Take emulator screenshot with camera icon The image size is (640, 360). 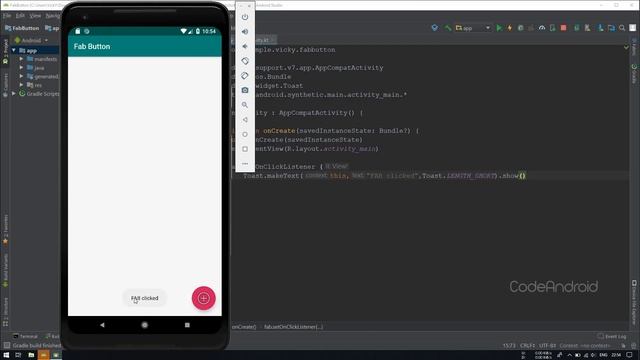[x=245, y=90]
